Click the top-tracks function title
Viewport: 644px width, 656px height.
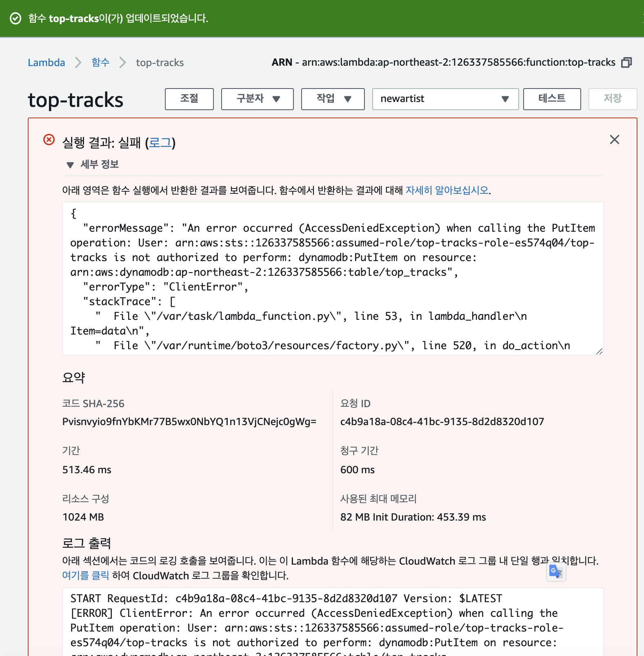pos(76,100)
